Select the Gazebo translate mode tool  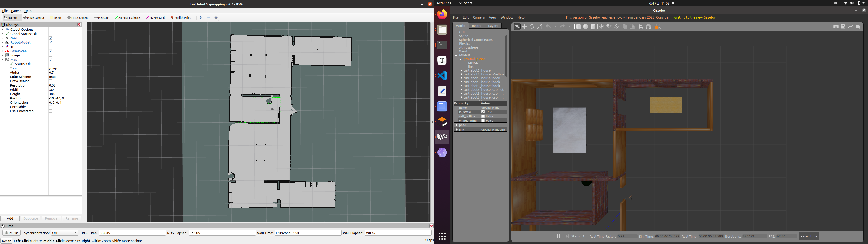[x=525, y=27]
